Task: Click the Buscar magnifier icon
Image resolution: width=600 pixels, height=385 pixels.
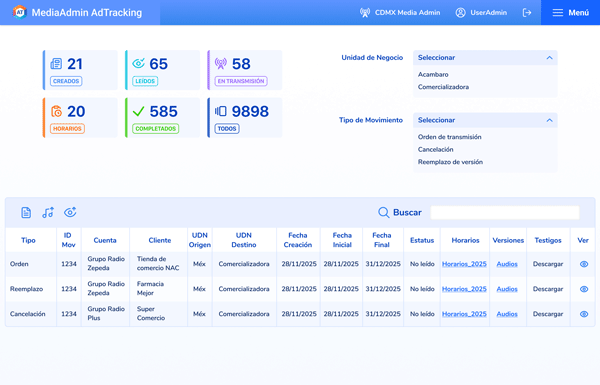Action: [383, 212]
